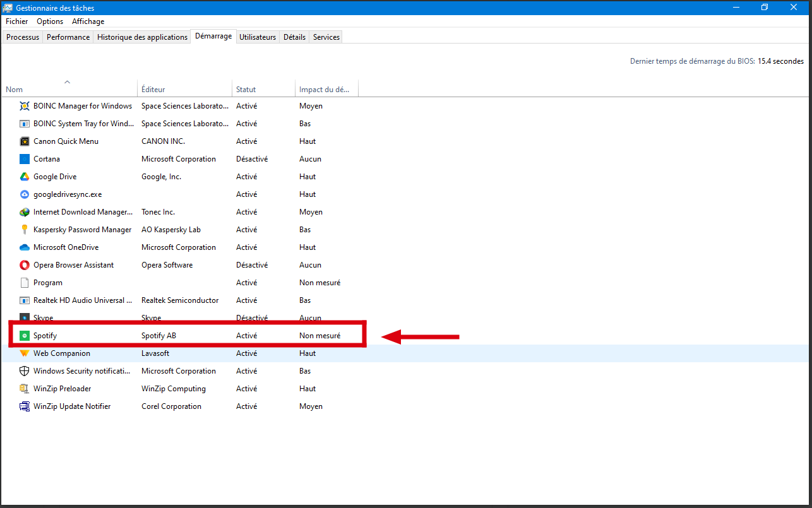The image size is (812, 508).
Task: Sort by the Nom column header
Action: 69,89
